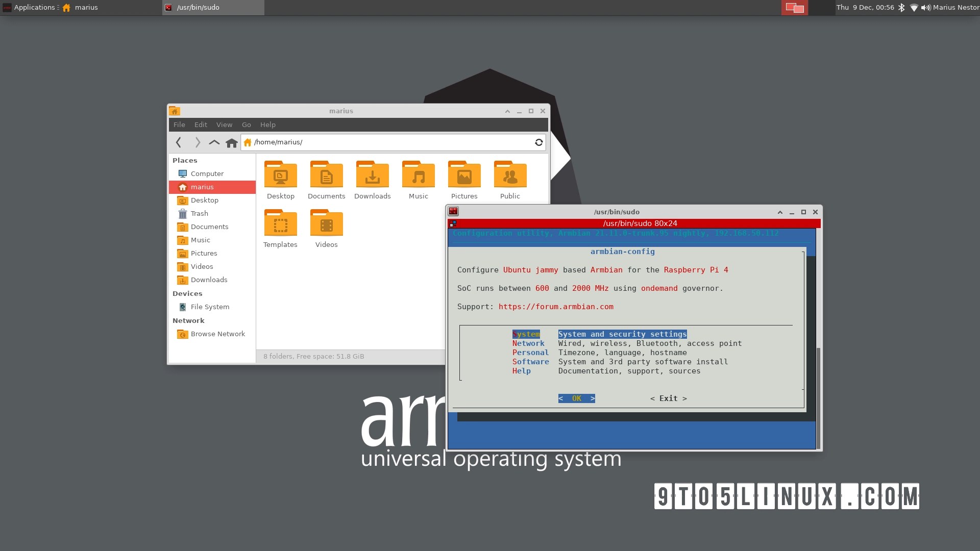Click the volume speaker tray icon
The height and width of the screenshot is (551, 980).
coord(925,8)
